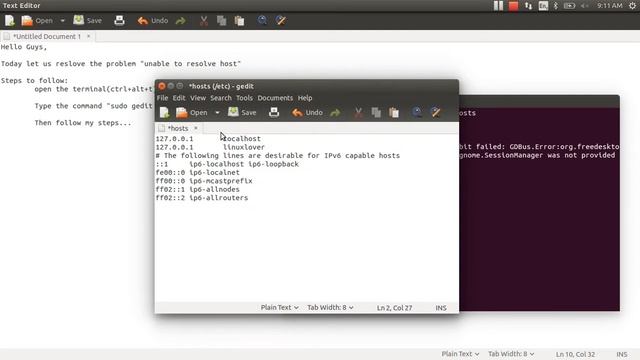Click Open button in hosts gedit toolbar
The image size is (640, 360).
[x=192, y=112]
